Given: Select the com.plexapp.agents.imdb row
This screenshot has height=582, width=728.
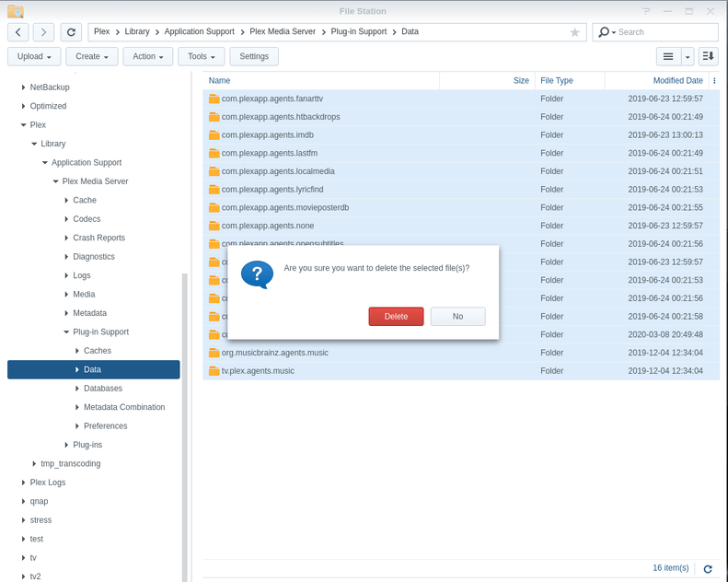Looking at the screenshot, I should tap(461, 134).
